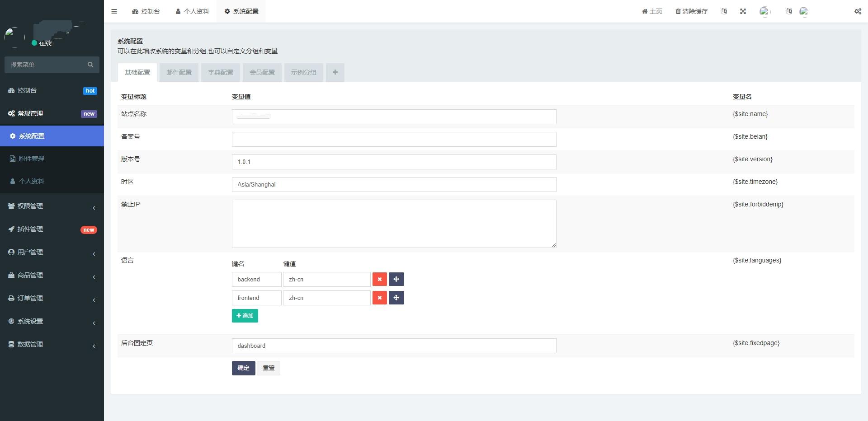The image size is (868, 421).
Task: Collapse the 常规管理 sidebar group
Action: (x=52, y=113)
